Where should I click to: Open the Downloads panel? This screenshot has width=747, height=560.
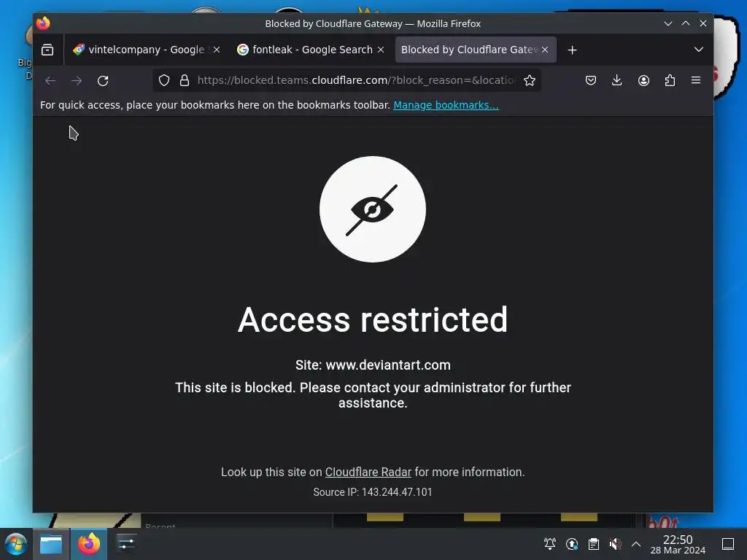617,80
